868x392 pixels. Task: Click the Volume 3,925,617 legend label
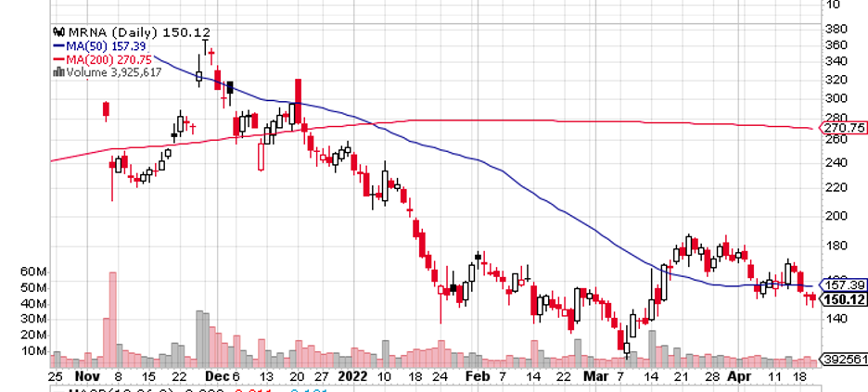click(x=113, y=72)
